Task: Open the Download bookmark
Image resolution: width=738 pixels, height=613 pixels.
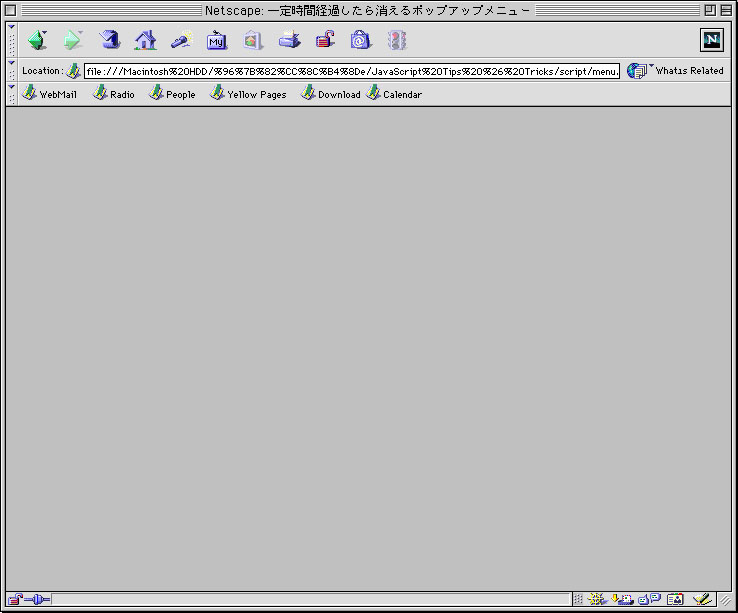Action: (x=330, y=93)
